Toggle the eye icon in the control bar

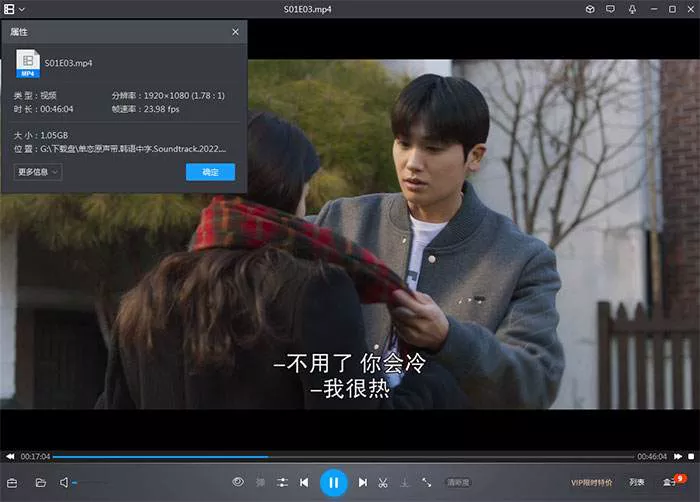(238, 483)
